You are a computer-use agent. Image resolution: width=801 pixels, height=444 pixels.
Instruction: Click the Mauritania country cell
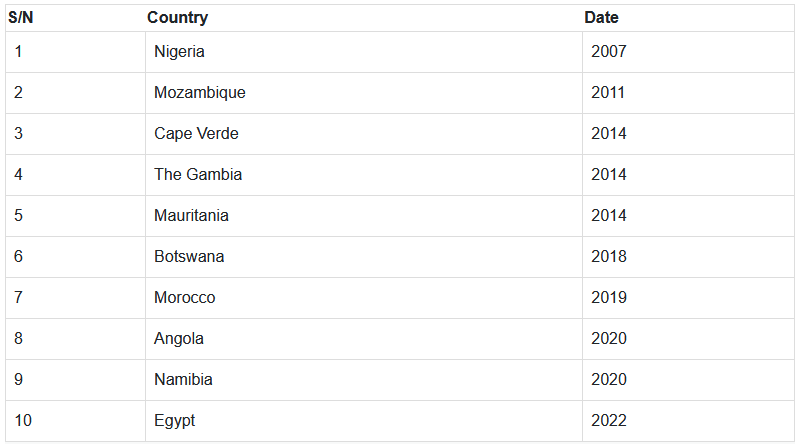[191, 216]
